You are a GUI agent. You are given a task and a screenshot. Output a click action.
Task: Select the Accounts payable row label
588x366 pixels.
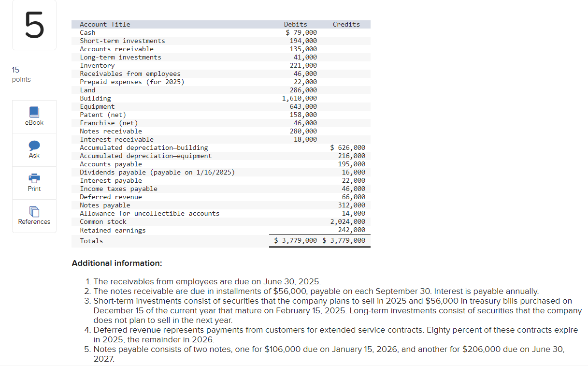coord(111,164)
